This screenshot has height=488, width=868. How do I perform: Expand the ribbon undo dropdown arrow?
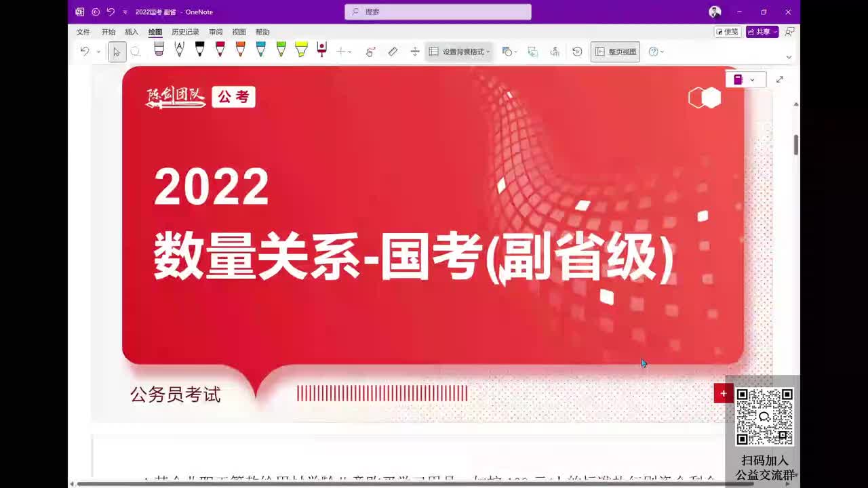[x=98, y=52]
